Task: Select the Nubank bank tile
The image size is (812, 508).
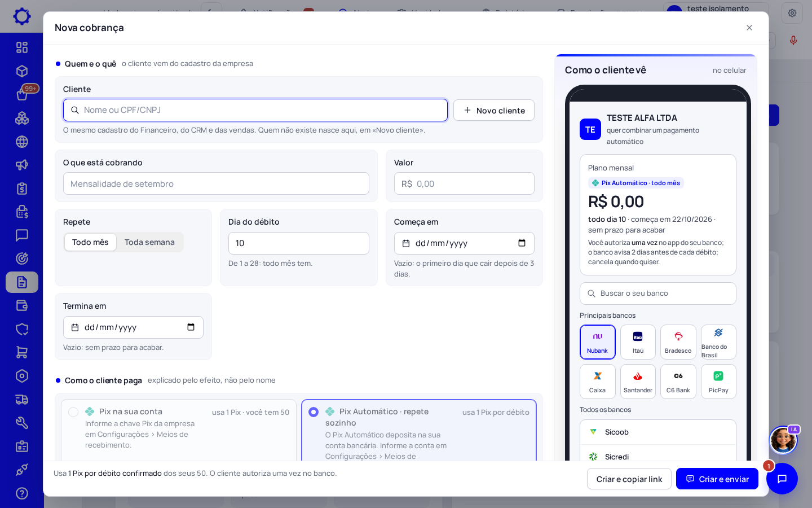Action: pyautogui.click(x=598, y=342)
